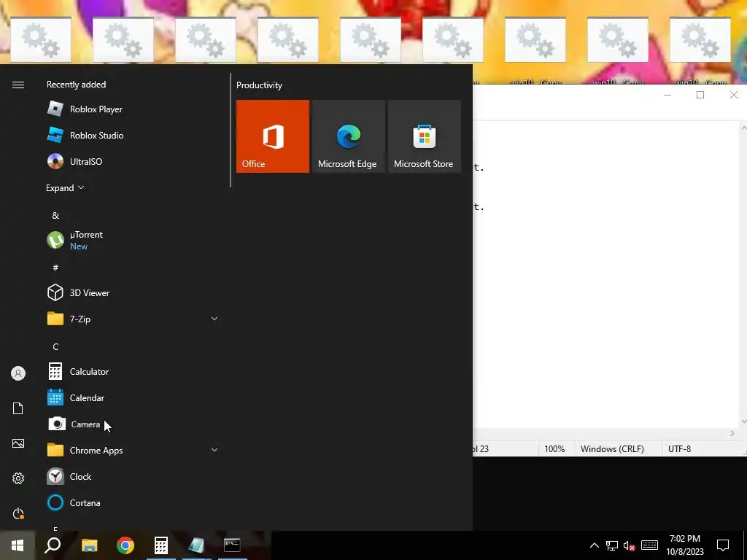Open the Clock app
Image resolution: width=747 pixels, height=560 pixels.
tap(132, 476)
